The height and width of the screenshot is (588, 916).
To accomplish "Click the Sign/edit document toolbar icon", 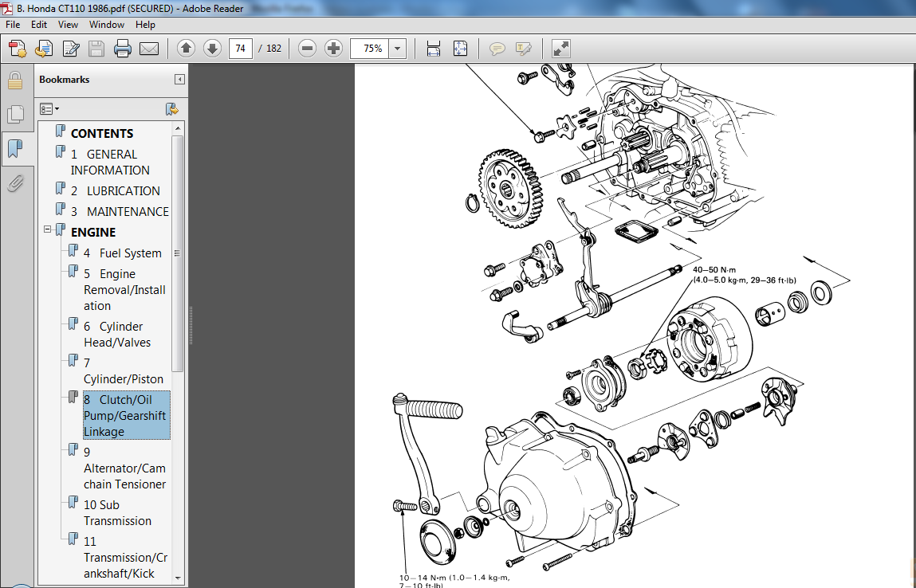I will tap(71, 49).
